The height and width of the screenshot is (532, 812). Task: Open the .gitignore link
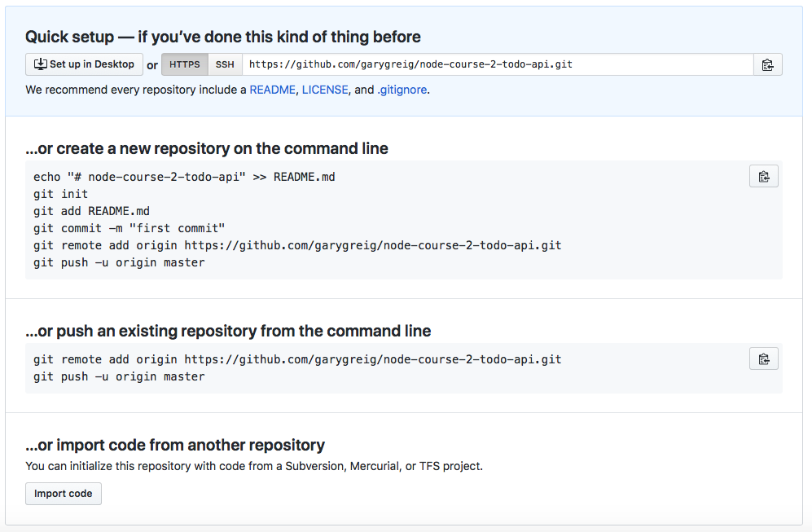pos(402,90)
